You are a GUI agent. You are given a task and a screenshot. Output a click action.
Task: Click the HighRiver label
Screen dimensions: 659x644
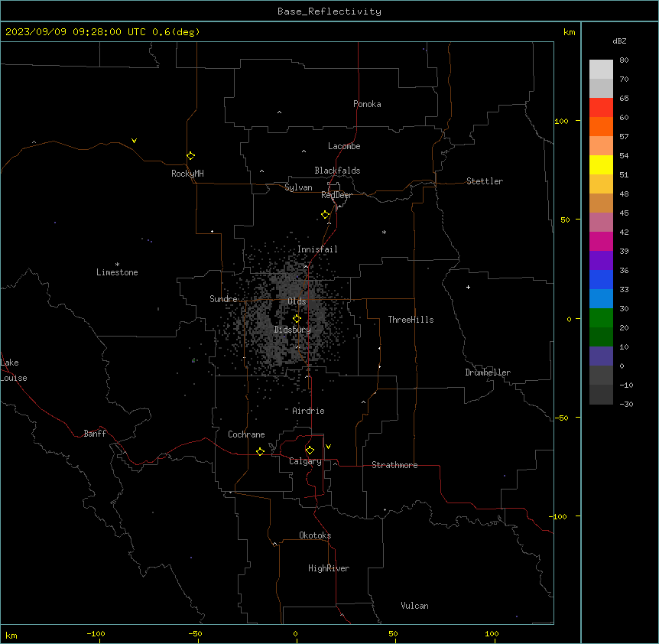[x=329, y=568]
